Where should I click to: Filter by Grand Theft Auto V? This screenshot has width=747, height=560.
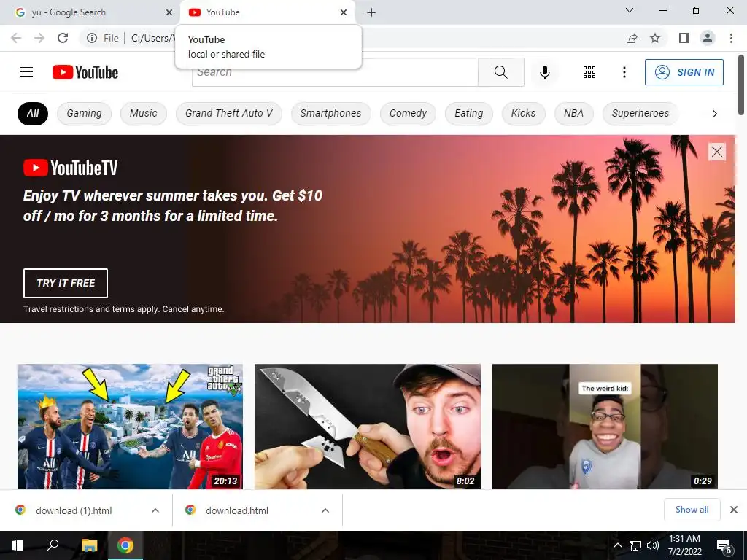coord(228,113)
